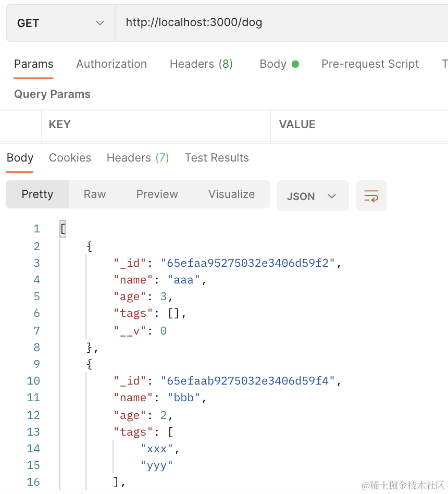Open the request Body tab with green dot
Viewport: 448px width, 494px height.
279,64
